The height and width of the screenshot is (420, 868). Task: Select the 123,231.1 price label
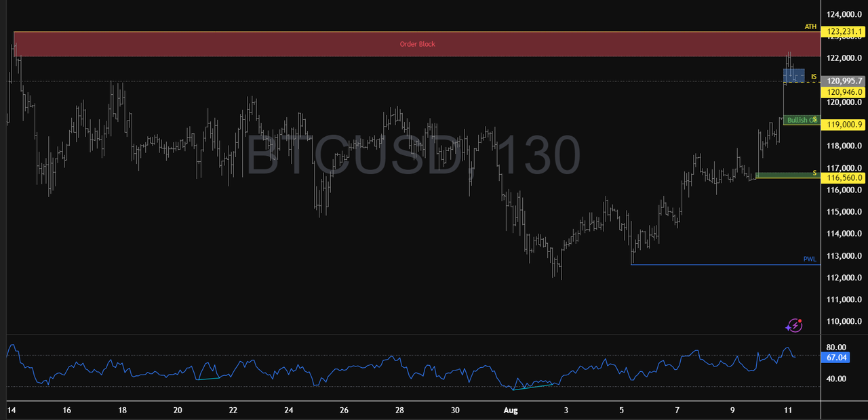pos(843,31)
